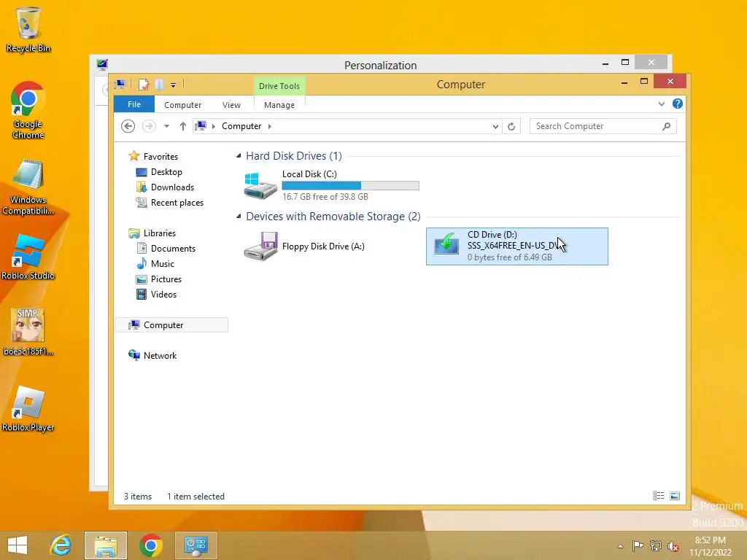
Task: Open the Windows Start button
Action: pos(18,545)
